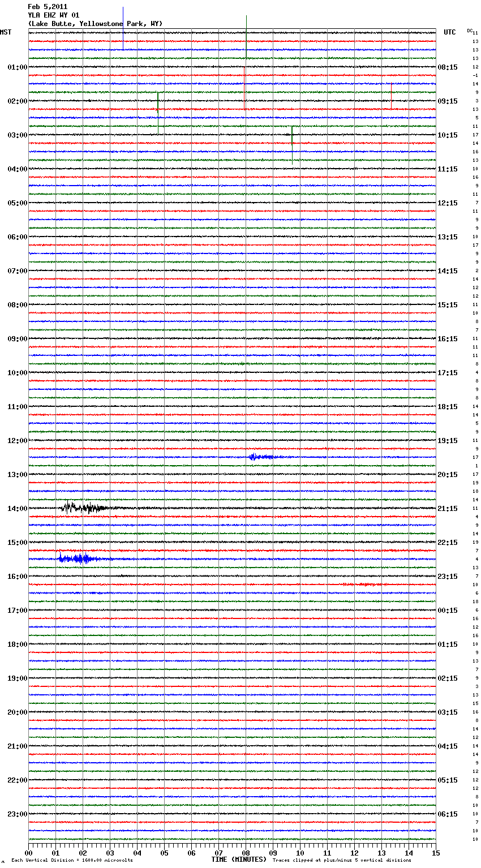Click the 03:15 UTC time label

pyautogui.click(x=448, y=712)
